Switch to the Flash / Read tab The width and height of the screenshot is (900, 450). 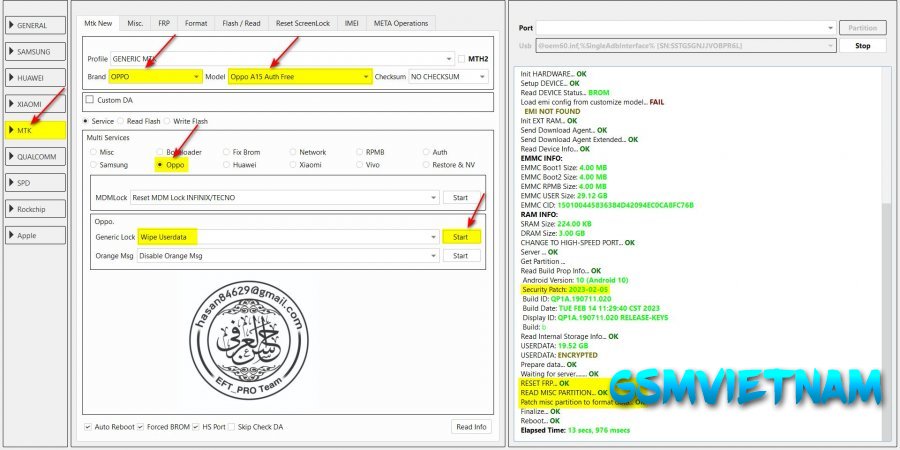click(x=241, y=24)
